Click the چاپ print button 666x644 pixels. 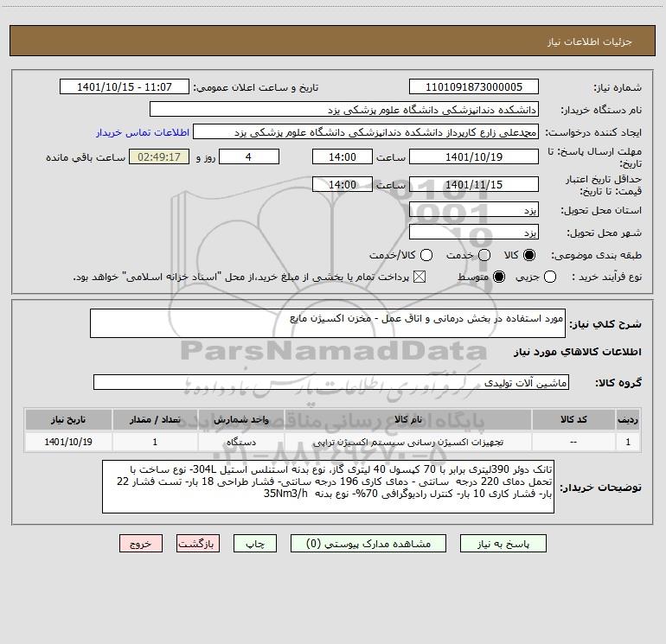coord(255,544)
